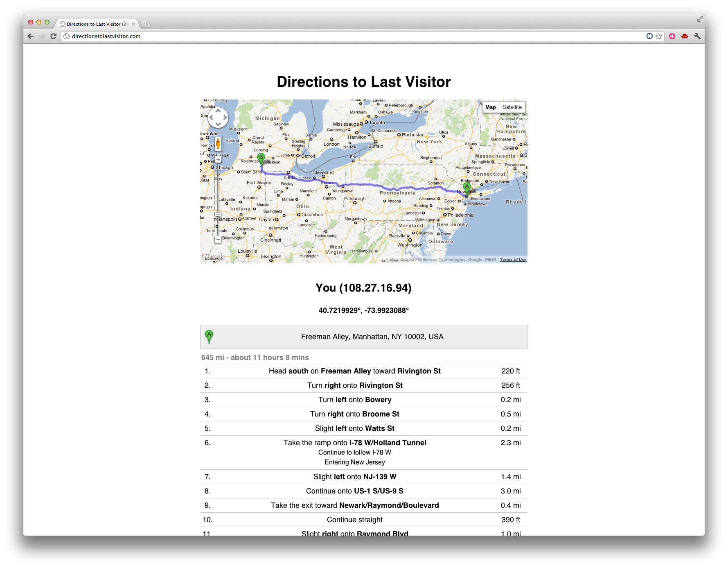Click the Freeman Alley, Manhattan address box
The height and width of the screenshot is (568, 728).
[x=363, y=337]
